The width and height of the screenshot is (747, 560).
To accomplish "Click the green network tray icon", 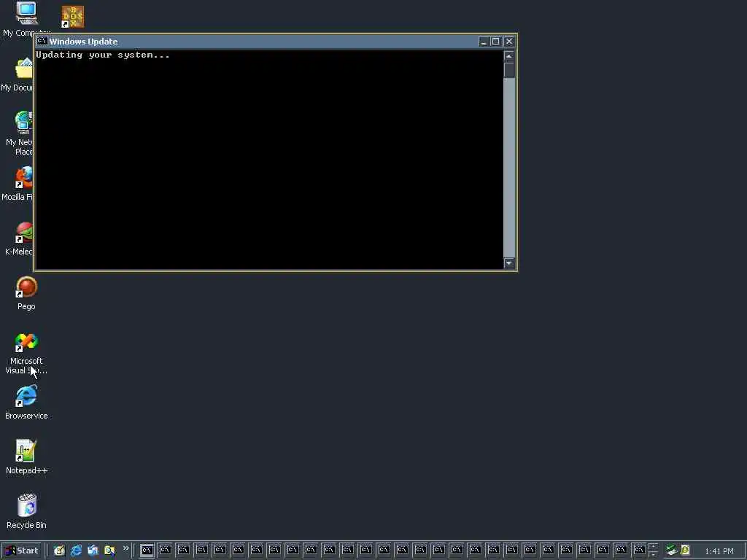I will [672, 550].
